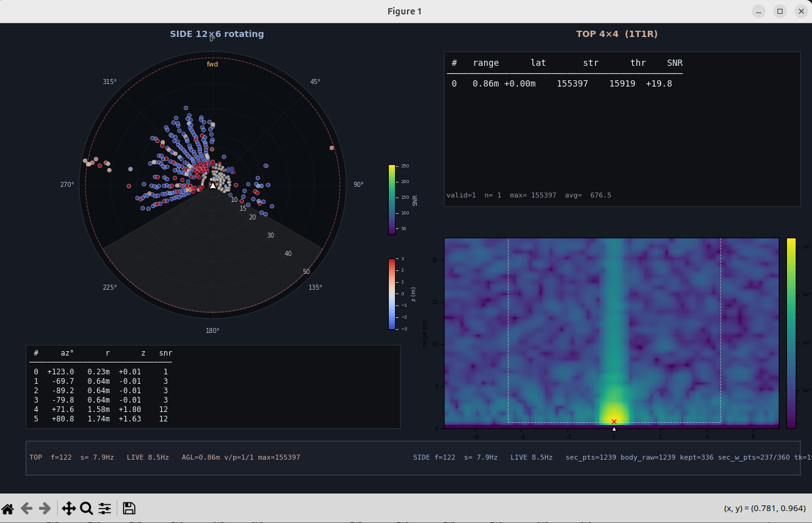Click the "TOP 4×4 (1T1R)" plot title
Viewport: 812px width, 523px height.
[617, 34]
